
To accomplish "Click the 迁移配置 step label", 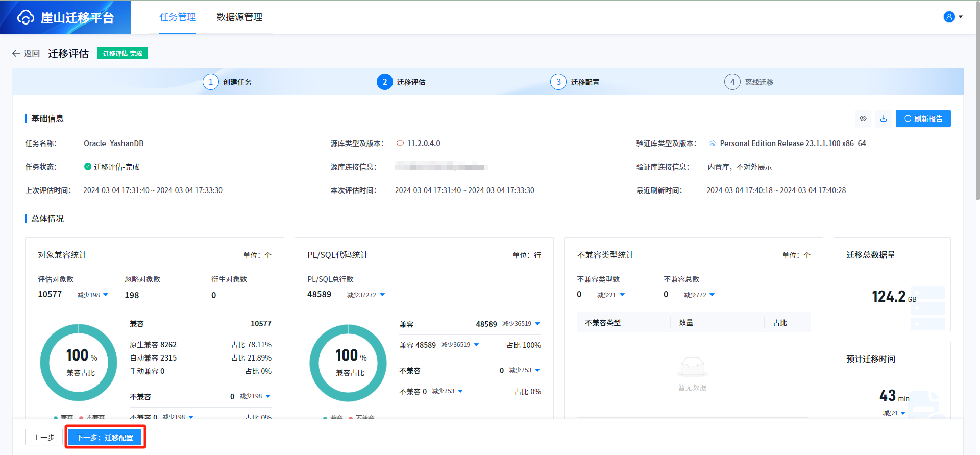I will point(585,82).
